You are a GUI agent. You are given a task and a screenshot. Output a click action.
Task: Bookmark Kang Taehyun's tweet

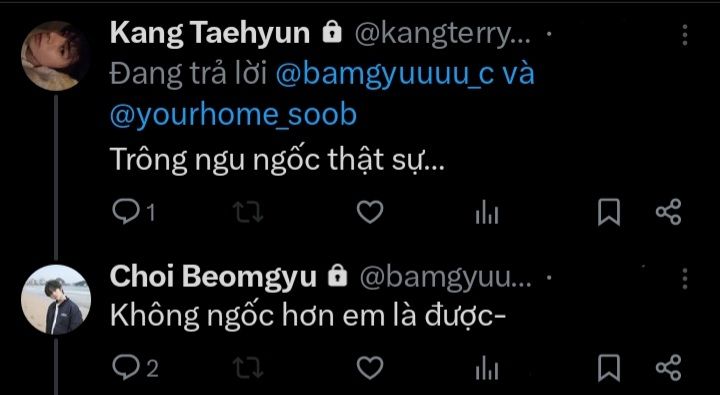[x=609, y=212]
